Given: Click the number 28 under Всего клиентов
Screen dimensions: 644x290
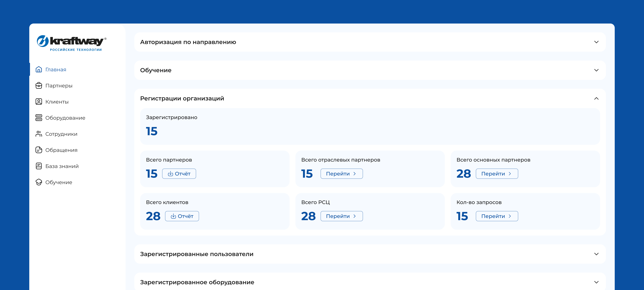Looking at the screenshot, I should 153,216.
